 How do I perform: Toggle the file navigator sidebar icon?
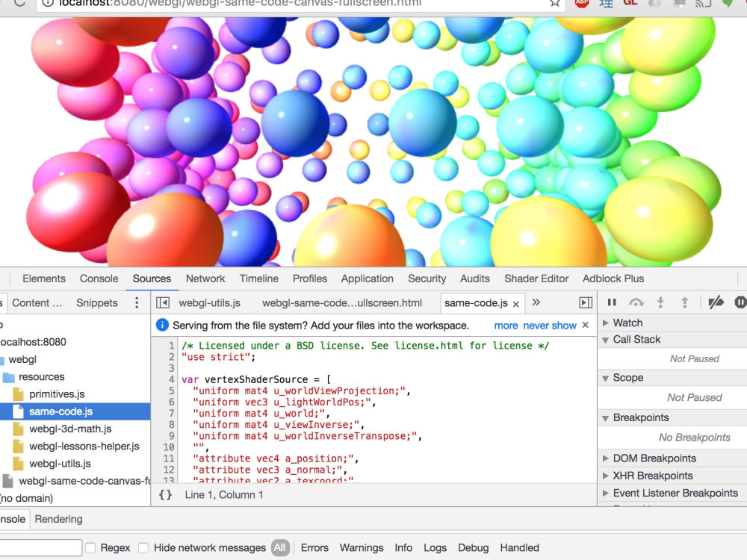coord(163,303)
